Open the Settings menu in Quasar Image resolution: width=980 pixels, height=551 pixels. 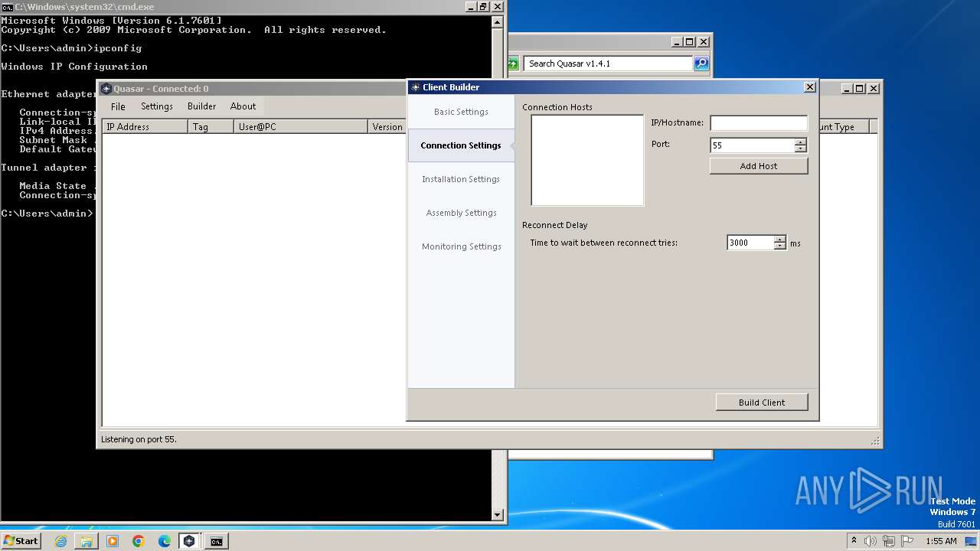click(157, 106)
